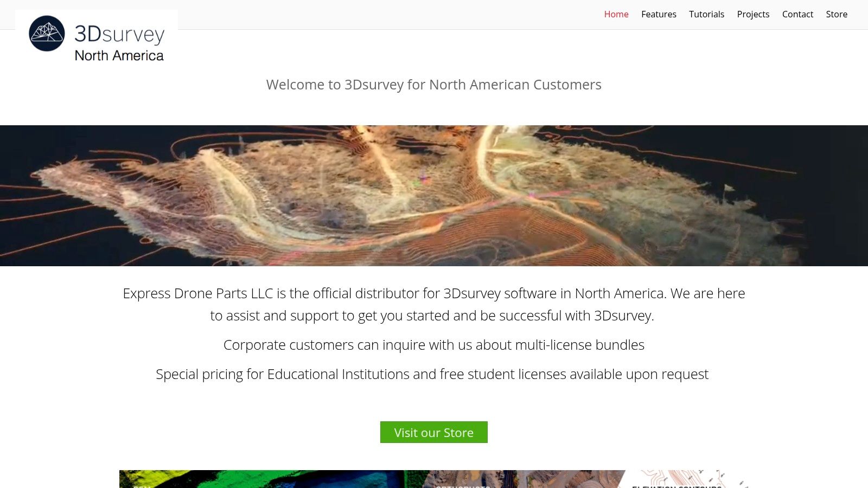The image size is (868, 488).
Task: Click the Educational Institutions pricing text
Action: click(432, 374)
